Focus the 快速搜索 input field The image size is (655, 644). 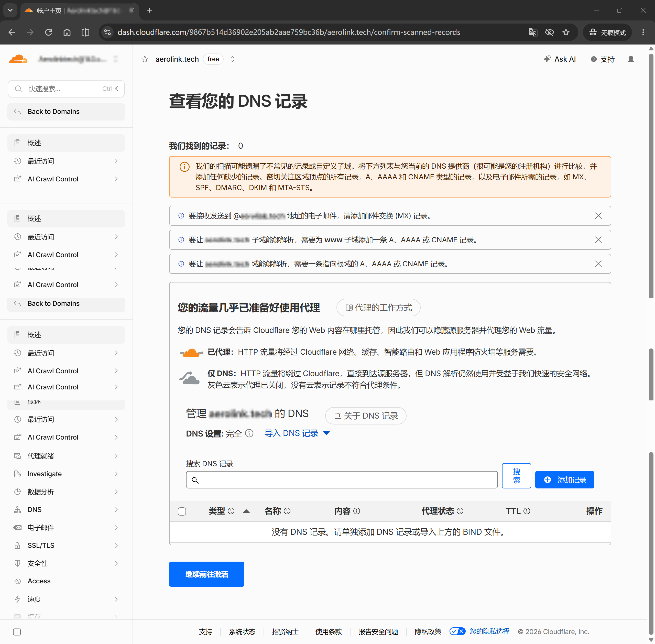click(x=66, y=89)
